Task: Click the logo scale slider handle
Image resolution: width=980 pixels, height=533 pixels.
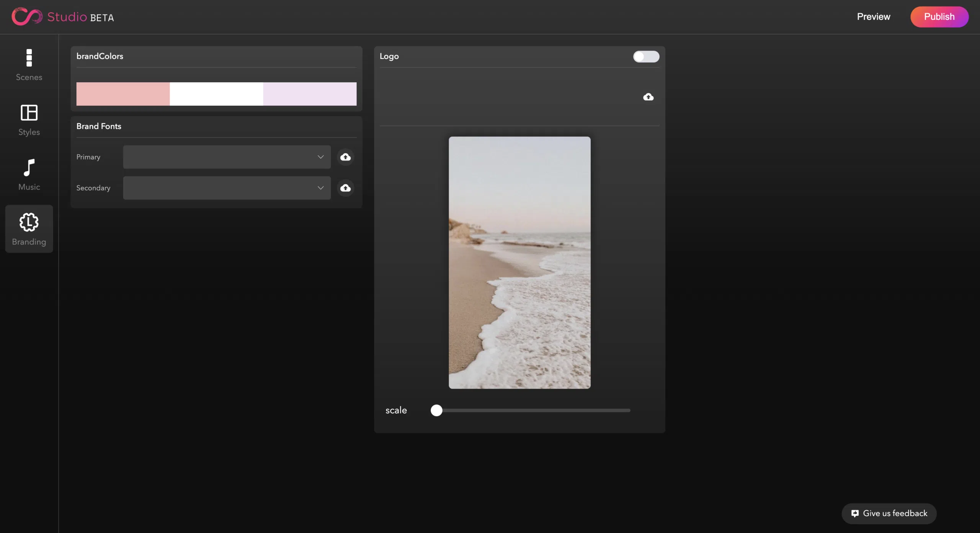Action: click(x=436, y=410)
